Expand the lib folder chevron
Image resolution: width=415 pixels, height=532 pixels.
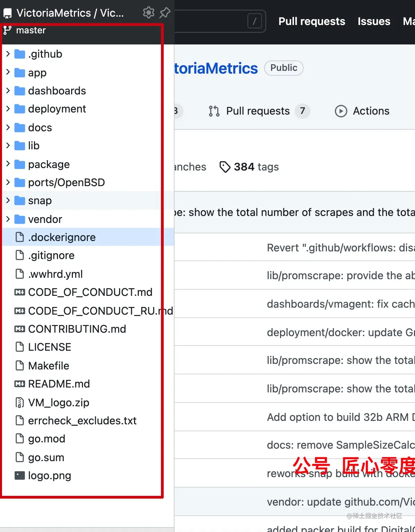click(8, 145)
